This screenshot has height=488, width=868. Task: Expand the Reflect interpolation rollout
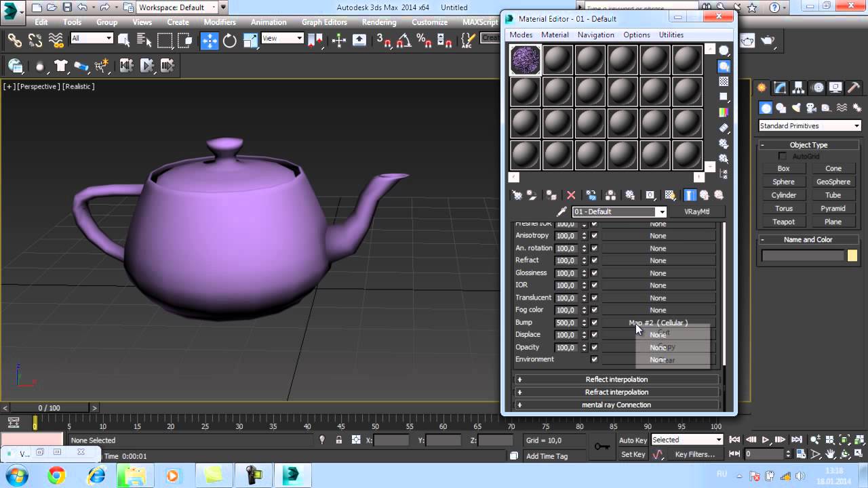click(616, 380)
